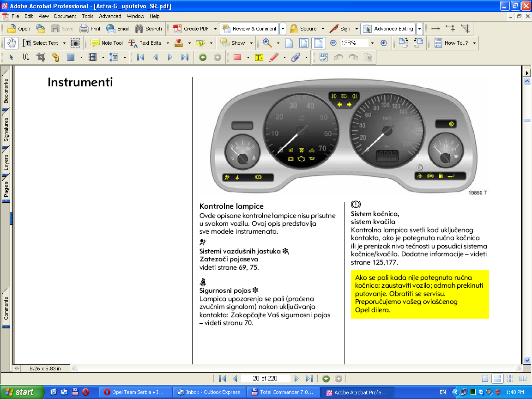Viewport: 532px width, 399px height.
Task: Select the Hand tool
Action: click(x=12, y=43)
